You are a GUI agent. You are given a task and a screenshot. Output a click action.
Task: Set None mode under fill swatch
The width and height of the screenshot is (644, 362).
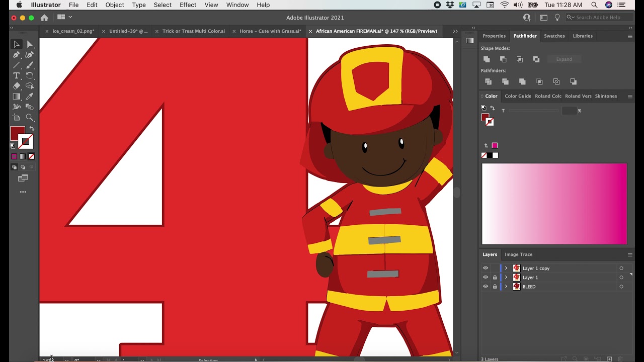31,156
